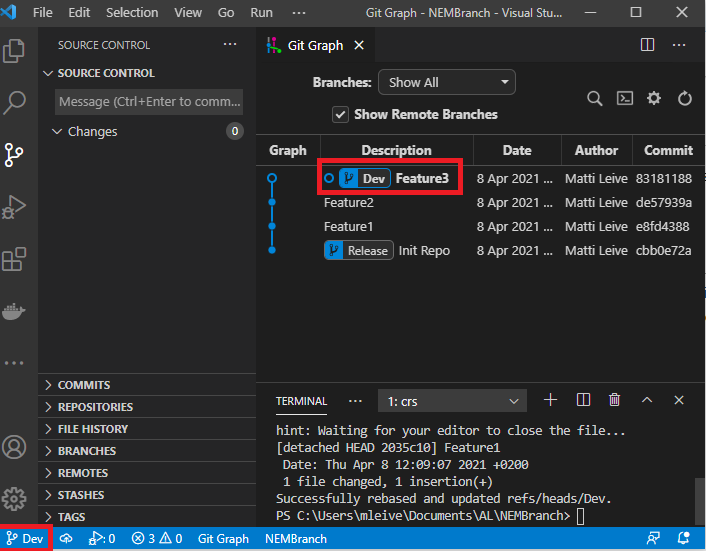Image resolution: width=708 pixels, height=551 pixels.
Task: Create a new terminal with plus icon
Action: click(x=550, y=400)
